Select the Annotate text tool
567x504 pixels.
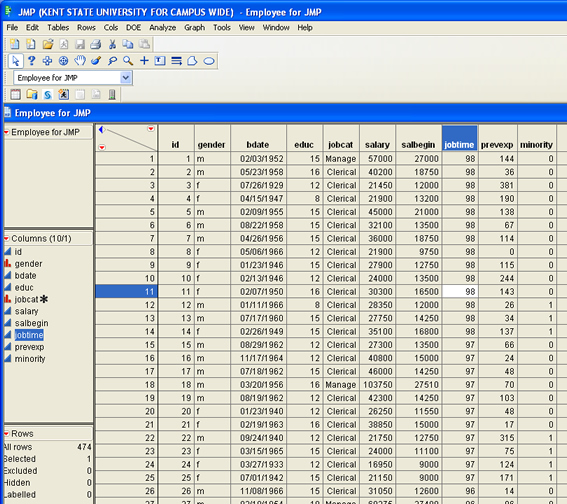pos(160,61)
